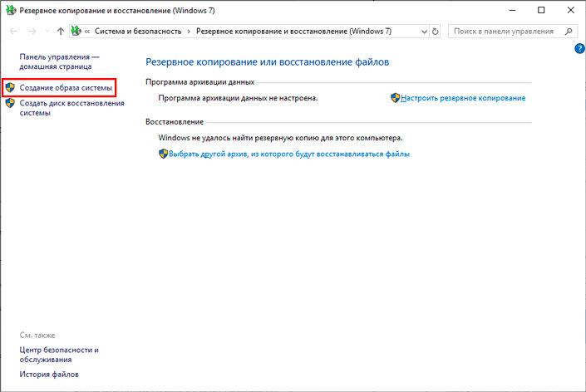Focus the control panel search field

513,32
